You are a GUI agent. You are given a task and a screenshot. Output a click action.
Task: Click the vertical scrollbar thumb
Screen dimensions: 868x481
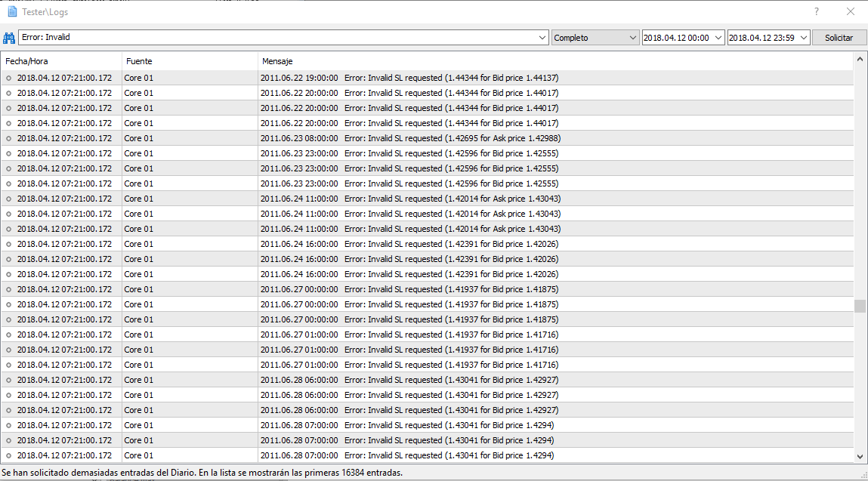[860, 306]
